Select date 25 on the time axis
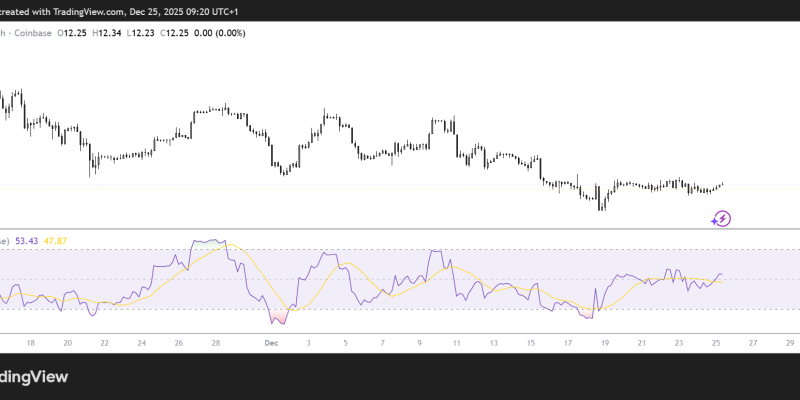 tap(716, 343)
